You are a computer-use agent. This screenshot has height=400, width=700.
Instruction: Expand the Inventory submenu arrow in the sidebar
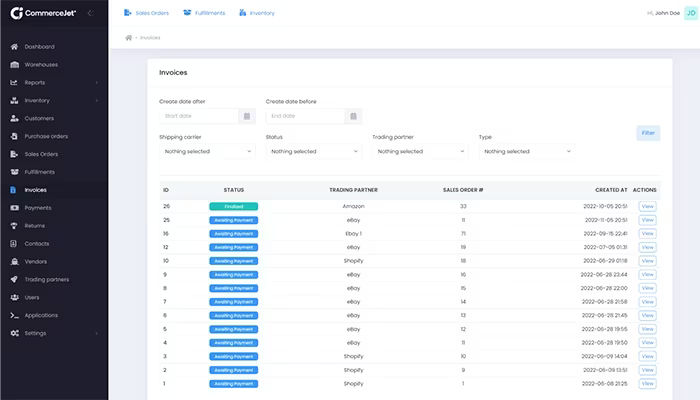96,100
